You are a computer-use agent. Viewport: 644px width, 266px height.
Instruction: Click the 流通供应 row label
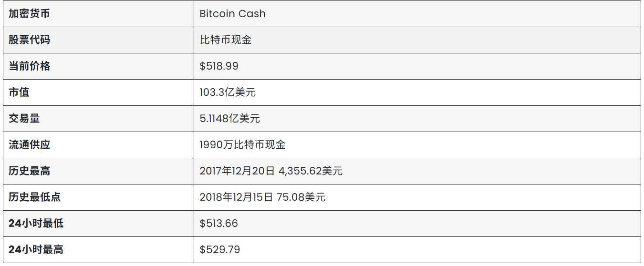(x=29, y=145)
